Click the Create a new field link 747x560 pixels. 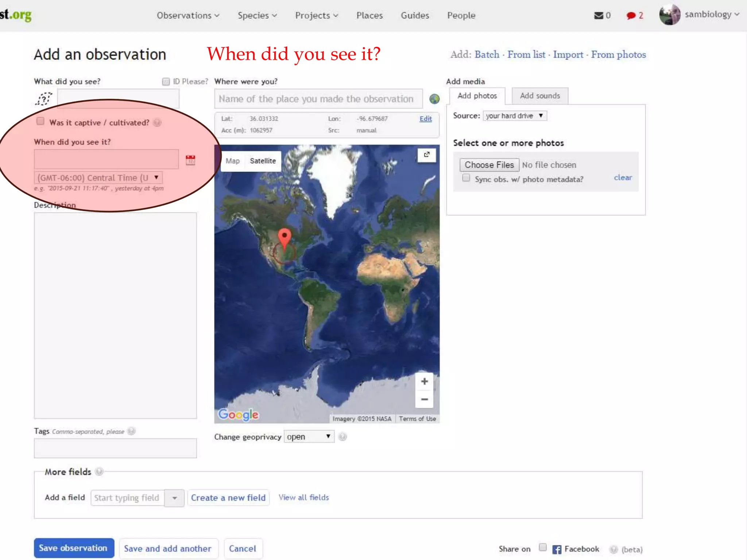click(228, 498)
